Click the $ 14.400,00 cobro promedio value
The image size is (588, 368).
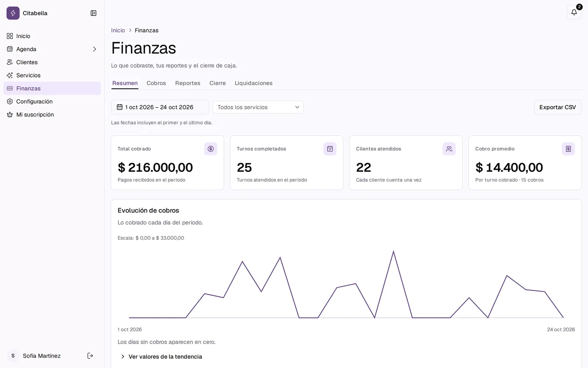point(509,167)
